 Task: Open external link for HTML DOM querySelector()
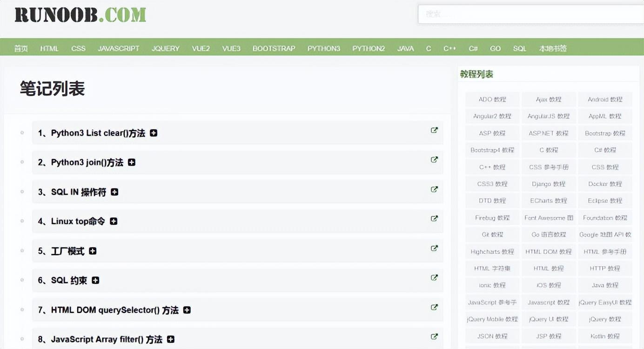point(434,307)
